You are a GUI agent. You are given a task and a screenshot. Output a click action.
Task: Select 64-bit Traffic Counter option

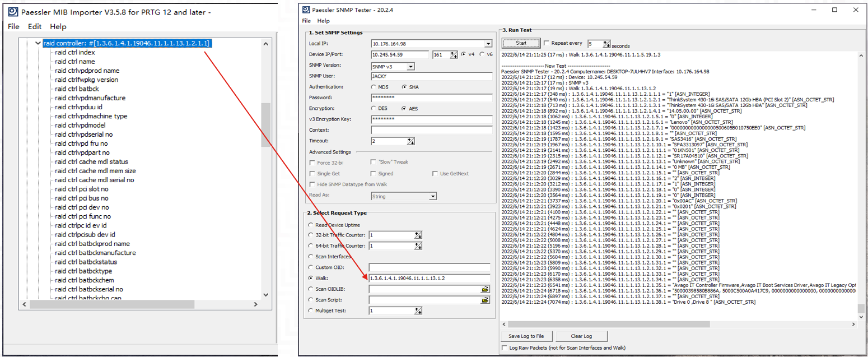(311, 245)
